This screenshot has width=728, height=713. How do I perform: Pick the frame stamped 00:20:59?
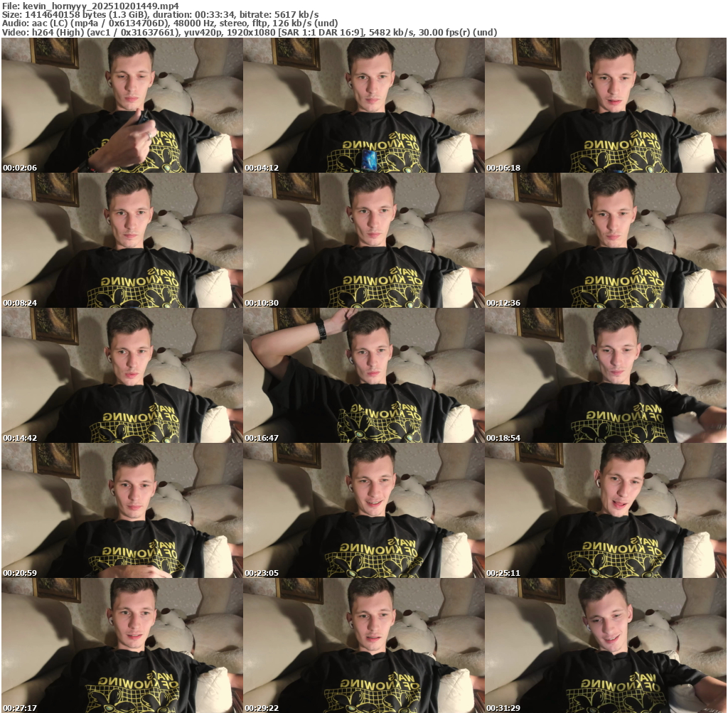[122, 510]
